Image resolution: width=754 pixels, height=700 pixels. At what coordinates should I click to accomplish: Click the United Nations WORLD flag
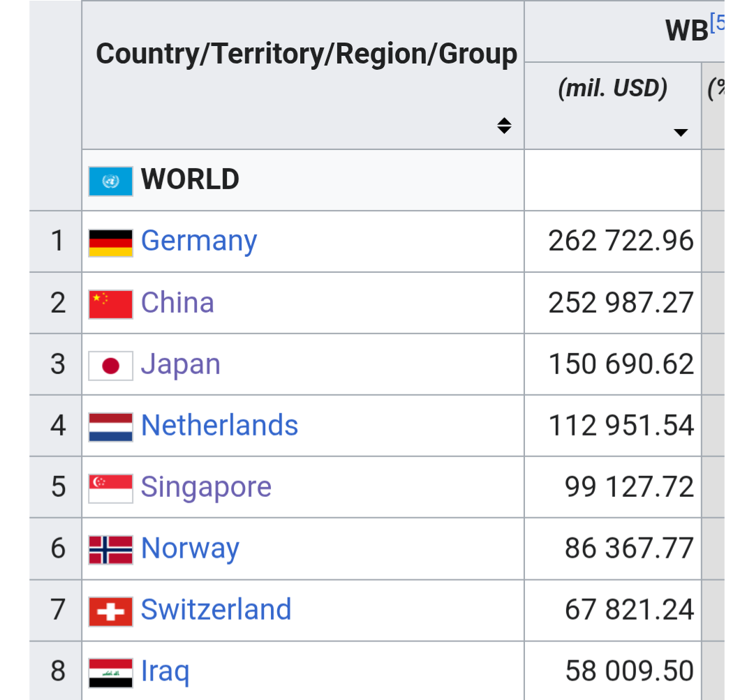(110, 181)
